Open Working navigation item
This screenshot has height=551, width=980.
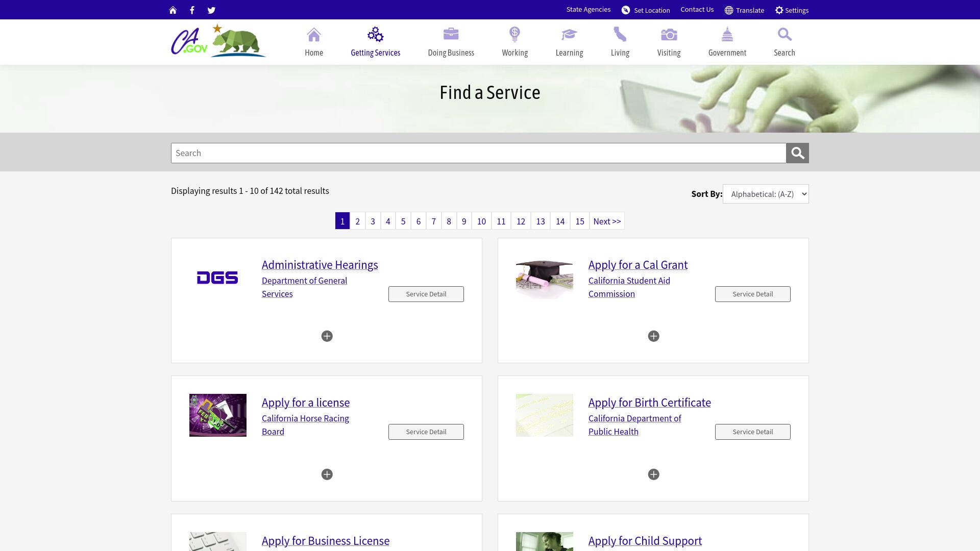coord(515,42)
